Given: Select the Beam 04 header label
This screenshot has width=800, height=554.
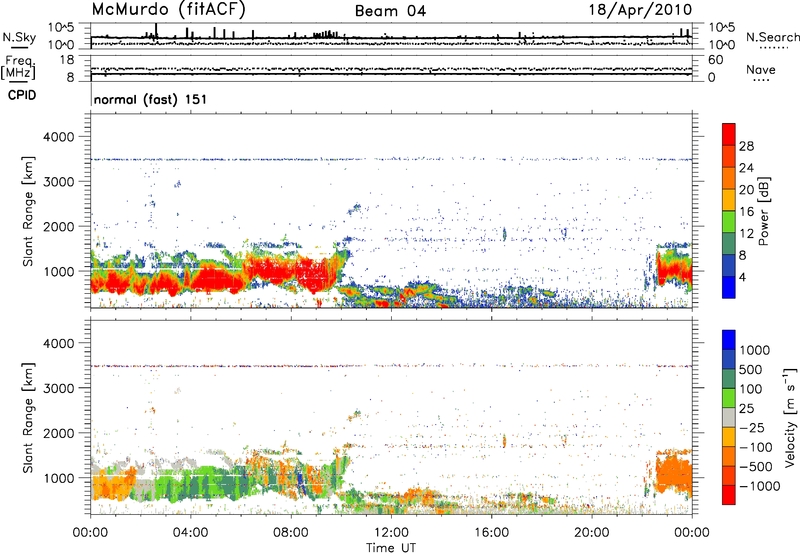Looking at the screenshot, I should point(390,11).
